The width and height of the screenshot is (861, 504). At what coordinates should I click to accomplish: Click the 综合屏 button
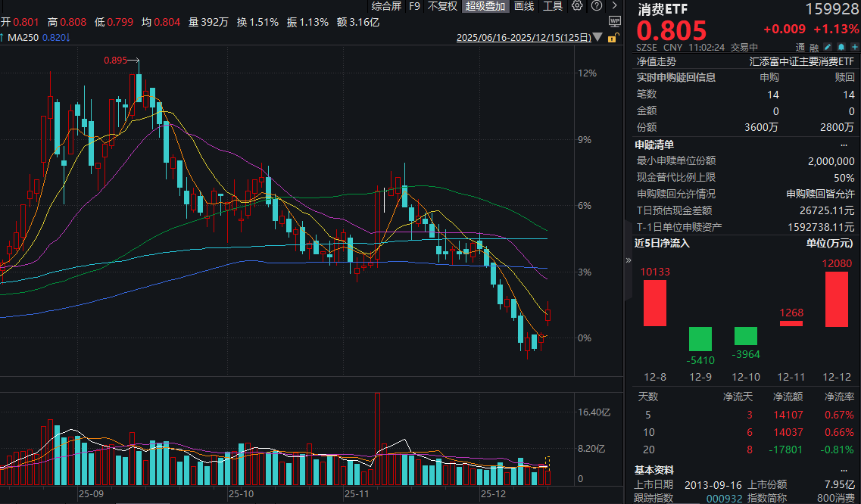386,6
